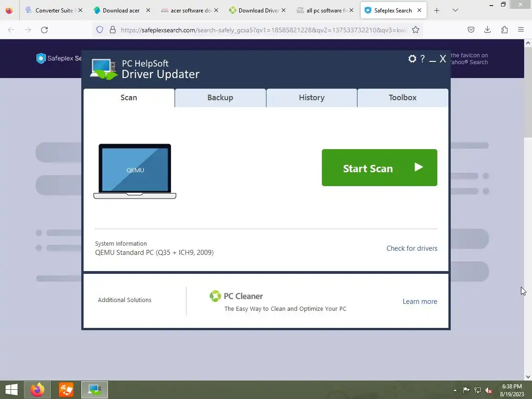532x399 pixels.
Task: Open Driver Updater help question mark
Action: (x=423, y=59)
